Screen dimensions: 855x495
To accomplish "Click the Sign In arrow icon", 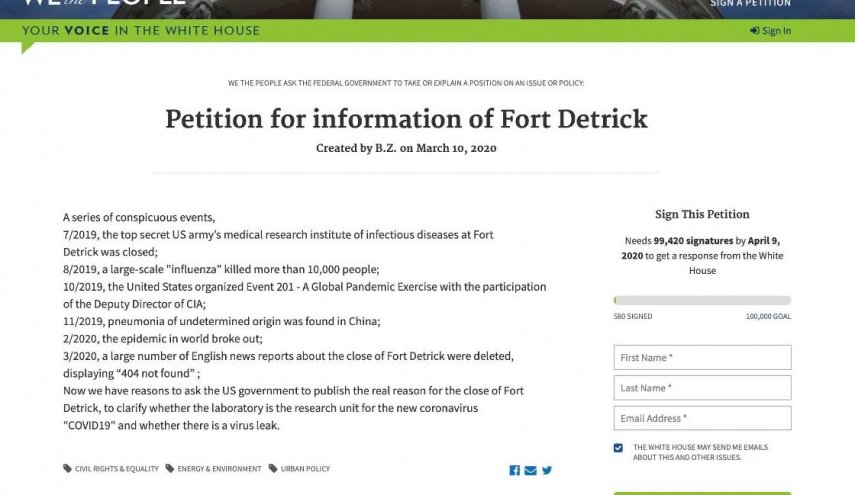I will [754, 31].
